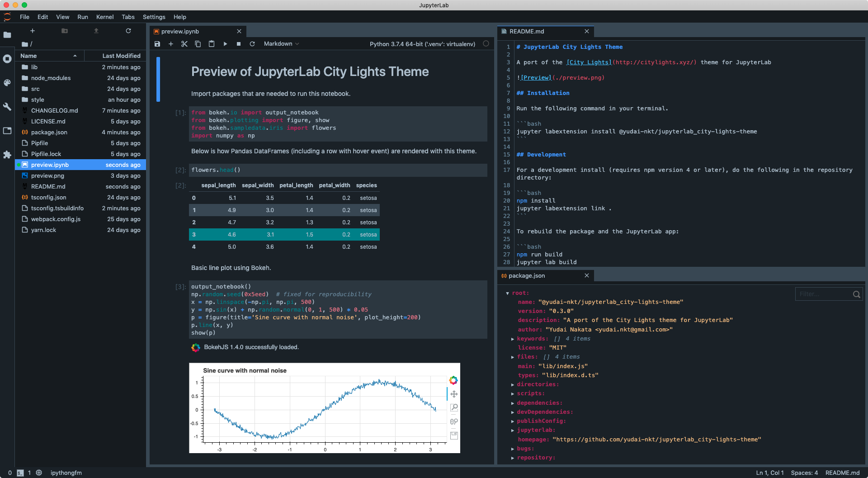Click the Upload Files icon
Image resolution: width=868 pixels, height=478 pixels.
pyautogui.click(x=96, y=31)
